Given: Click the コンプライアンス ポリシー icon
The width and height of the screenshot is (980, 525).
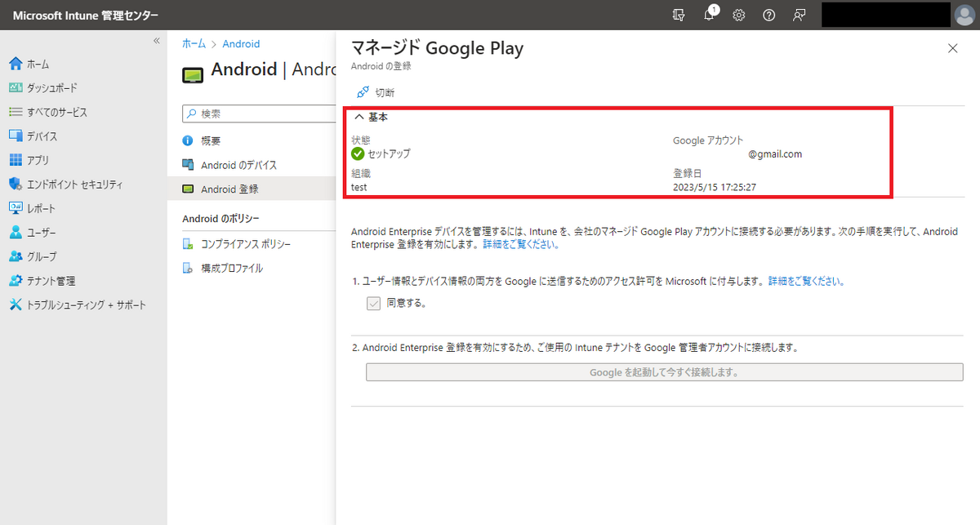Looking at the screenshot, I should pos(188,244).
